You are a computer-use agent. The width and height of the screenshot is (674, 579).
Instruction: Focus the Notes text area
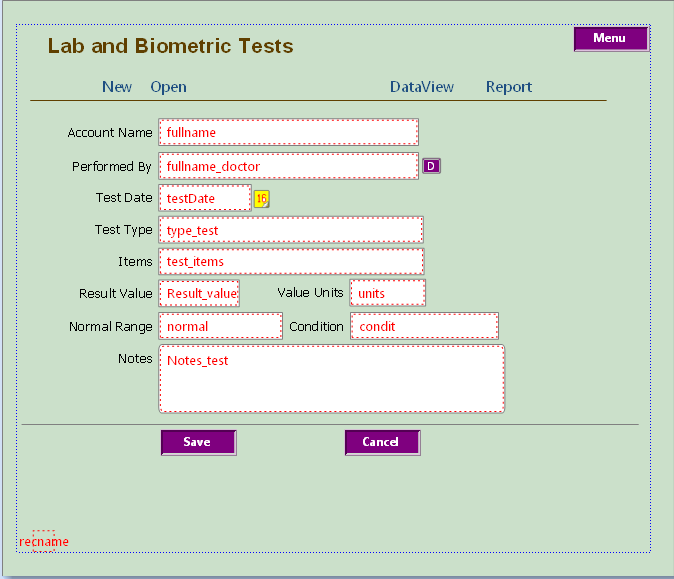click(x=331, y=379)
